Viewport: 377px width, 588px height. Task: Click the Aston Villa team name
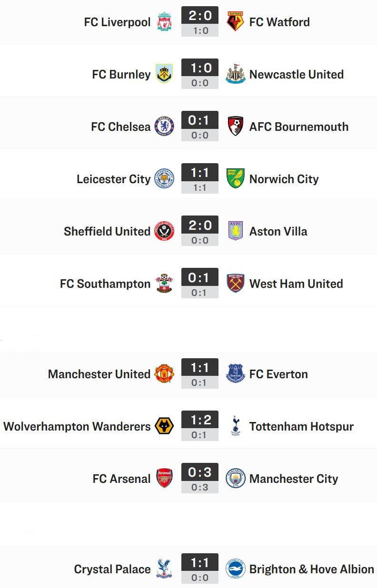[x=278, y=232]
